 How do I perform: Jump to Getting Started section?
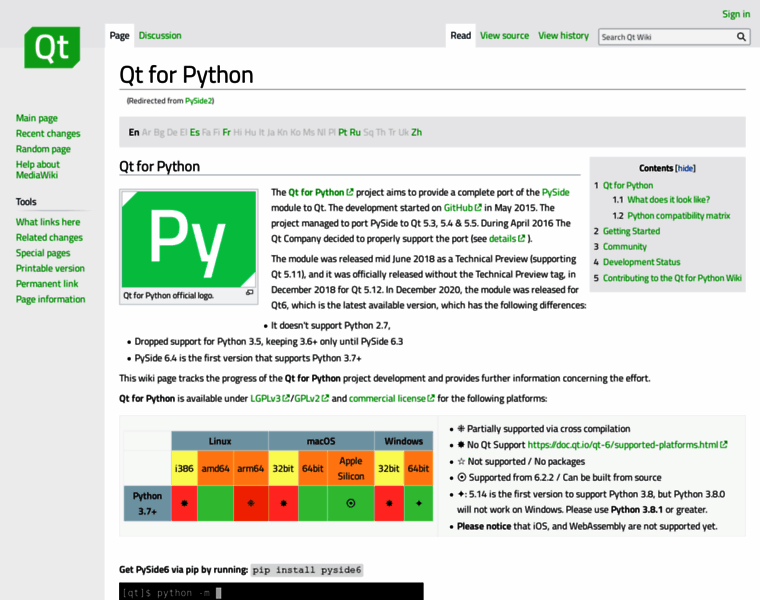631,231
